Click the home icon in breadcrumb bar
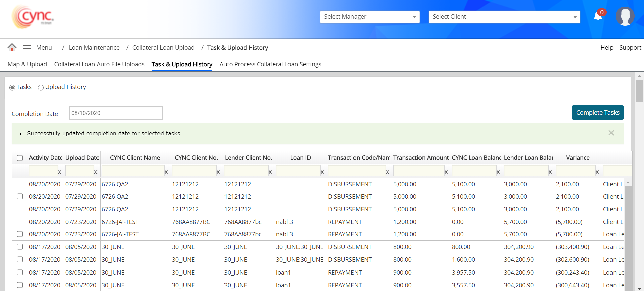Screen dimensions: 644x291 (12, 48)
